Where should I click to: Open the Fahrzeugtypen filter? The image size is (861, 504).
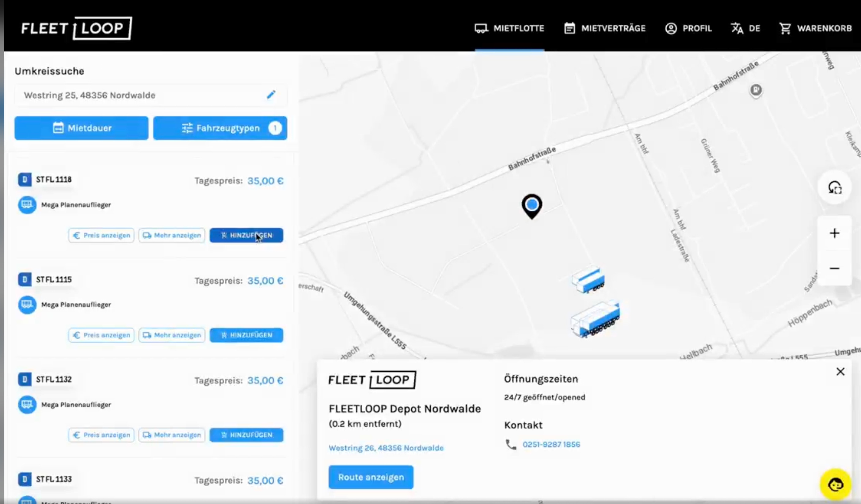(x=220, y=128)
